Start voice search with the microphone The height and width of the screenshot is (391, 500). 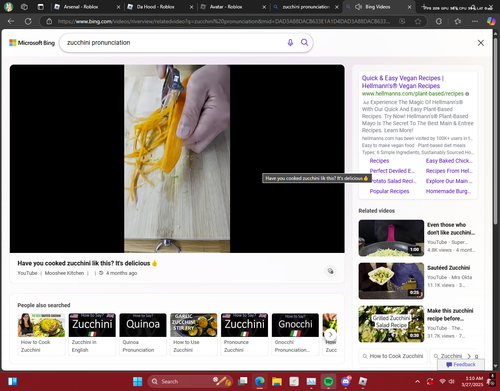(x=290, y=42)
